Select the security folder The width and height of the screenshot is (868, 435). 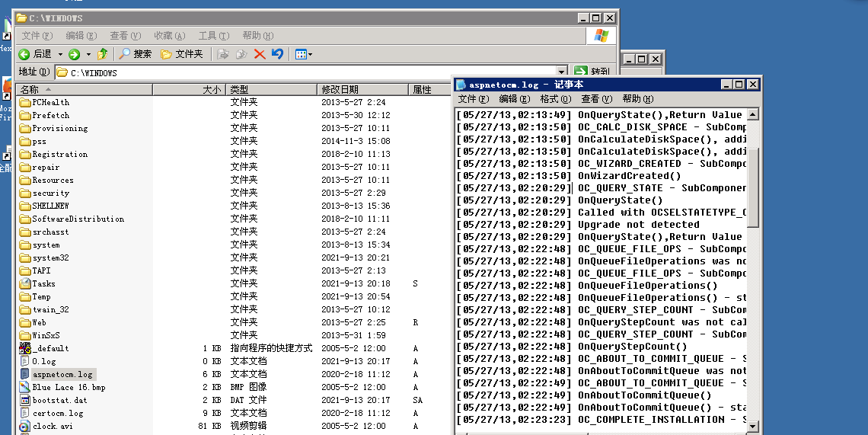tap(45, 193)
